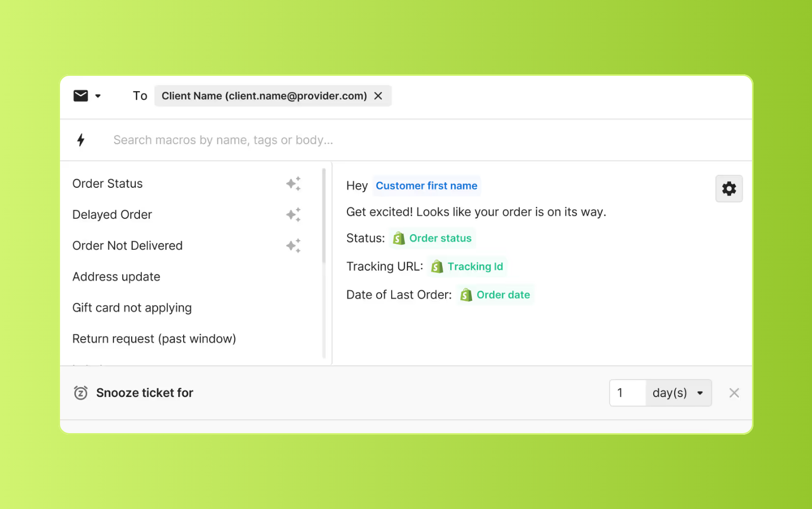Click sparkle icon next to Order Status

[293, 183]
